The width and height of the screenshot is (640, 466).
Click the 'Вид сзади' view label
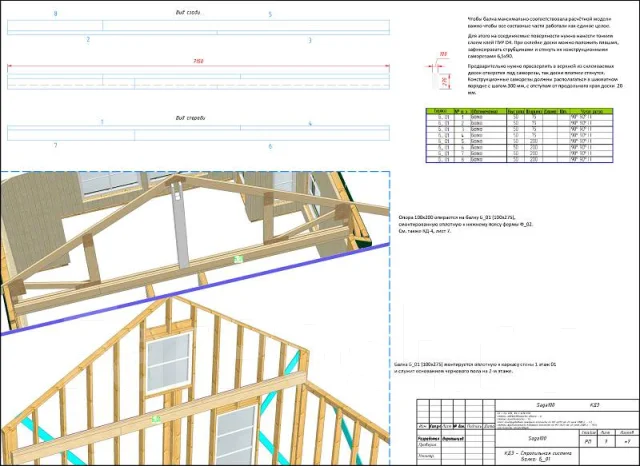pos(189,13)
